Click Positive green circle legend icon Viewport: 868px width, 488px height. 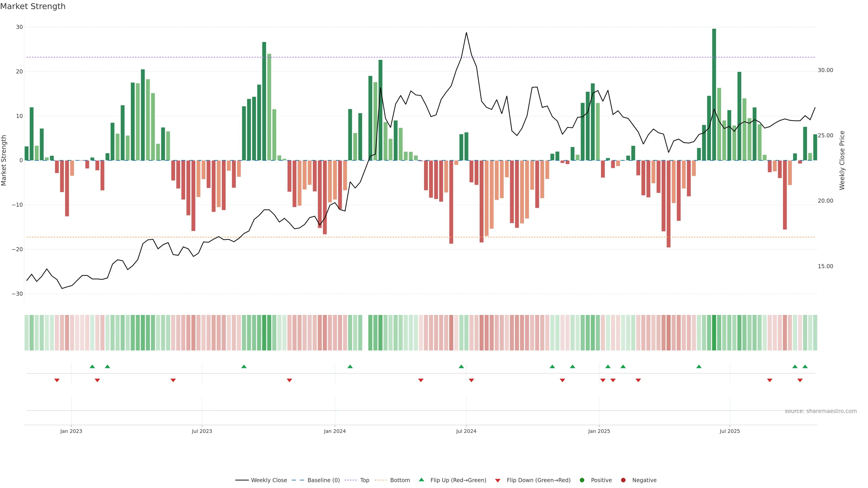582,480
